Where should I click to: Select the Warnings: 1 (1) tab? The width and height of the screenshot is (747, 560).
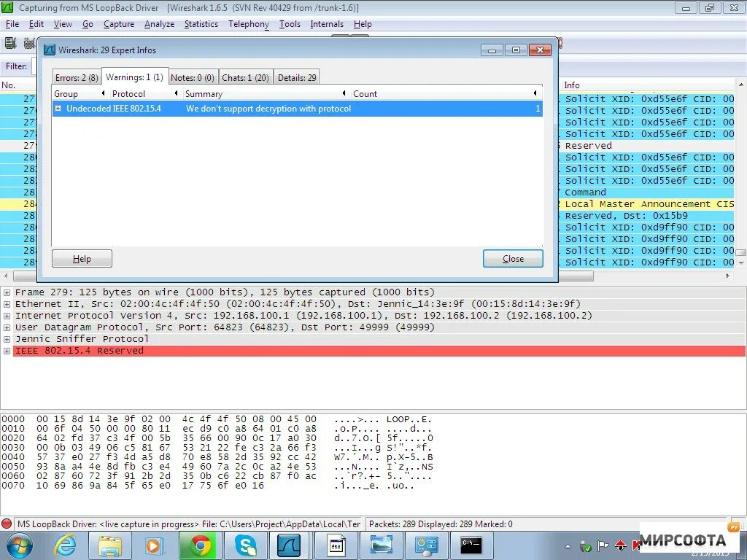[x=134, y=77]
